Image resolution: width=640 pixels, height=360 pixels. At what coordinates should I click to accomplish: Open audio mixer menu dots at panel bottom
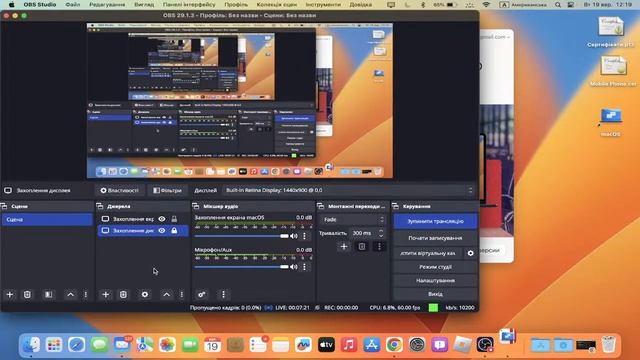223,294
